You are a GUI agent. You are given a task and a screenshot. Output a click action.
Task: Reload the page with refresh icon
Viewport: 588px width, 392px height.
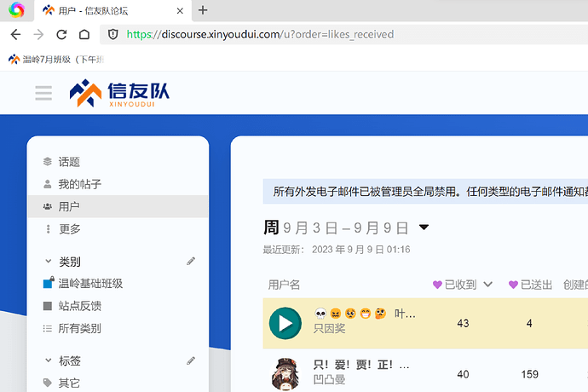click(x=61, y=34)
